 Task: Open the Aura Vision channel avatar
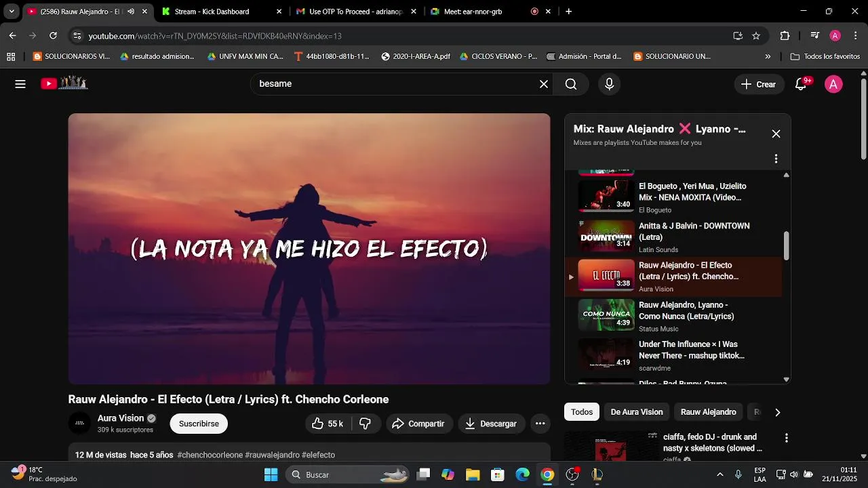click(79, 423)
